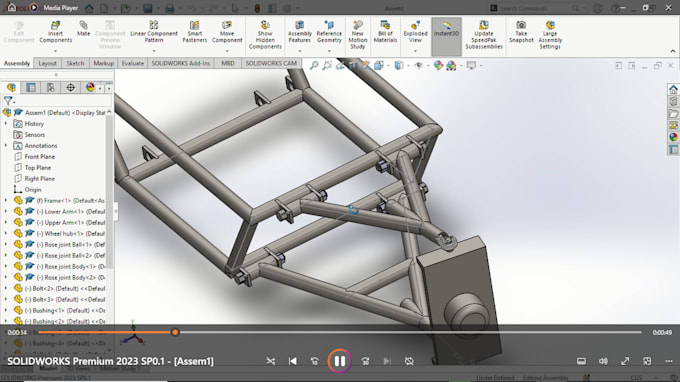Select the Move Component tool
Viewport: 680px width, 382px height.
pyautogui.click(x=227, y=32)
